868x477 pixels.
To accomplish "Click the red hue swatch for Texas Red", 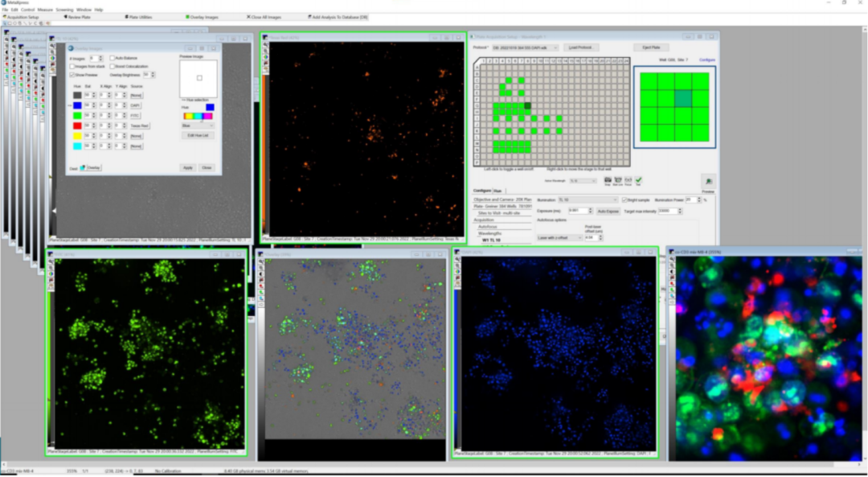I will click(77, 125).
